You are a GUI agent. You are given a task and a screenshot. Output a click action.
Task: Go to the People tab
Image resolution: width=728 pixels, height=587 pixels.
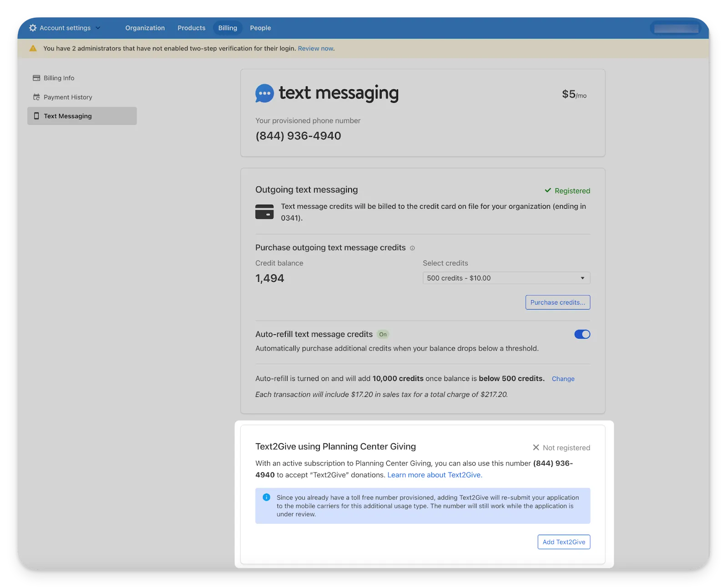tap(260, 28)
